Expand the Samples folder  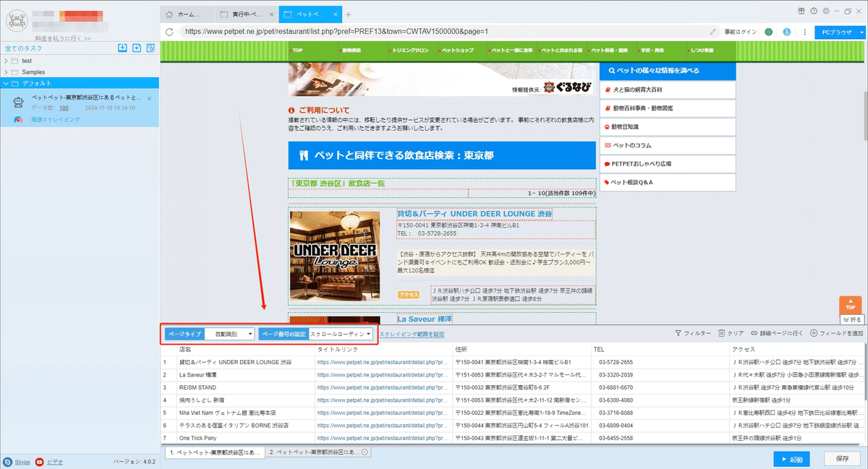(x=7, y=72)
